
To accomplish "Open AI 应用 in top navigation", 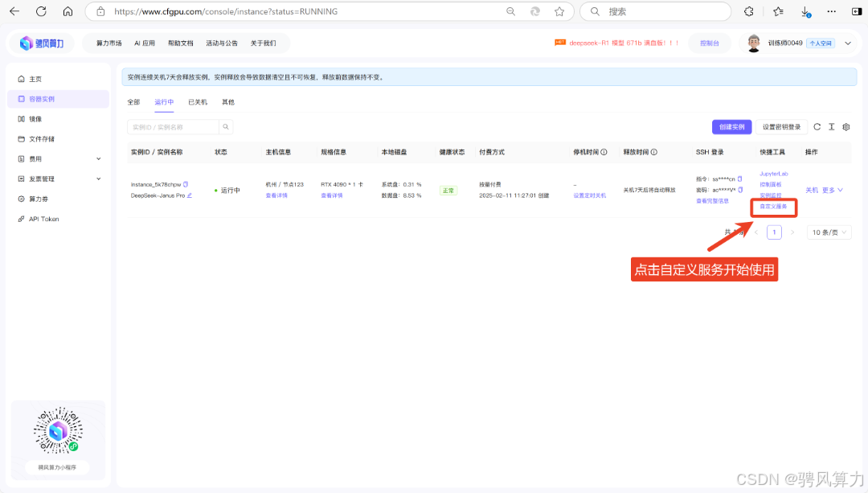I will [145, 43].
